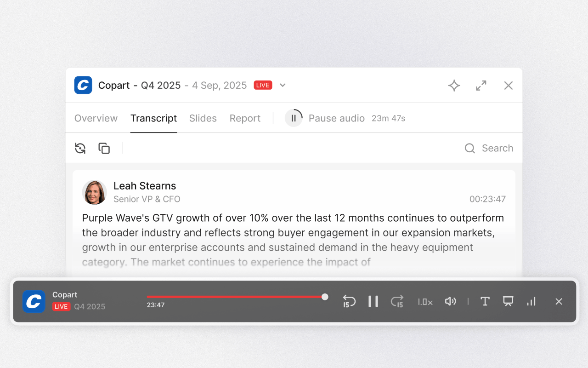
Task: Click the Copart - Q4 2025 header title
Action: click(139, 85)
